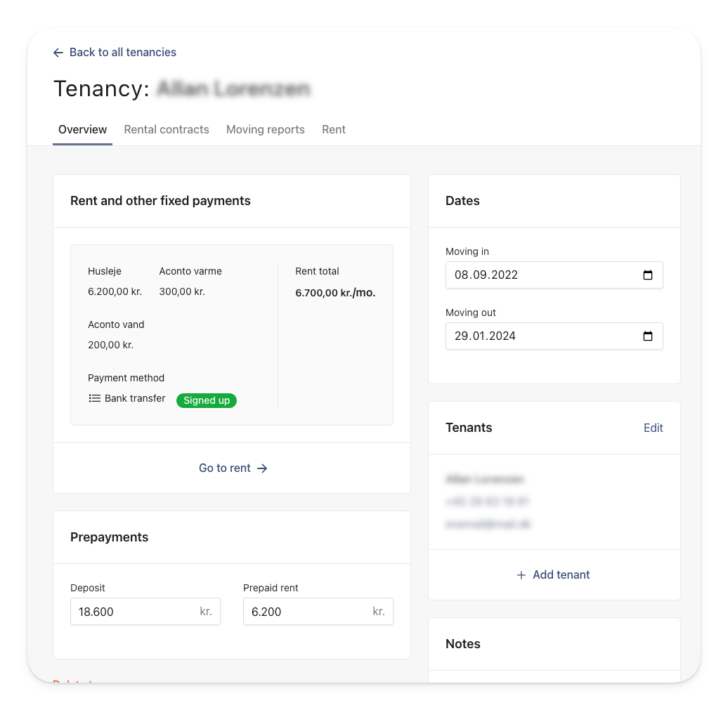728x710 pixels.
Task: Click the 'Notes' heading
Action: pyautogui.click(x=463, y=644)
